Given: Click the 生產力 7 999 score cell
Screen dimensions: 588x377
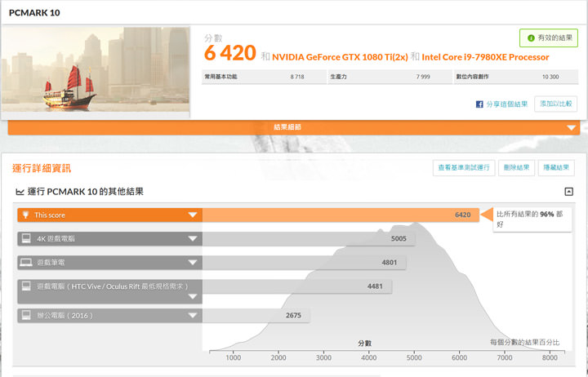Looking at the screenshot, I should (390, 77).
